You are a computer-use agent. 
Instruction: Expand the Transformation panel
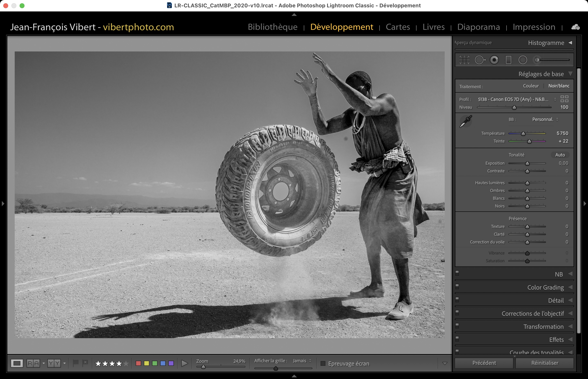click(x=543, y=327)
